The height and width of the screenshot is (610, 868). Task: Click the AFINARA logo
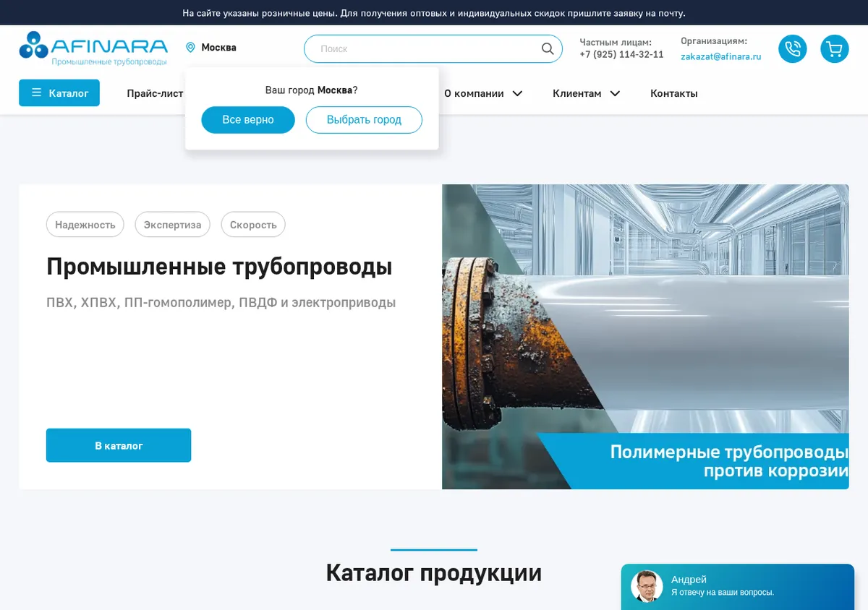(93, 48)
